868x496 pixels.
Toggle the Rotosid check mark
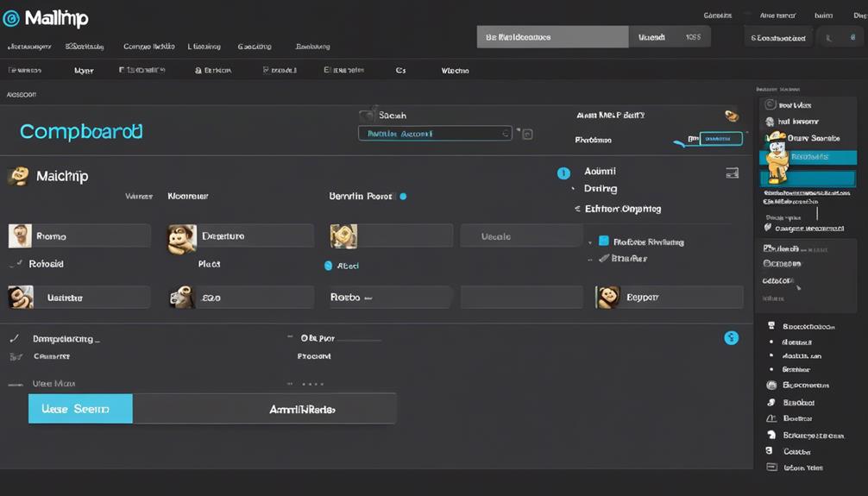tap(19, 263)
